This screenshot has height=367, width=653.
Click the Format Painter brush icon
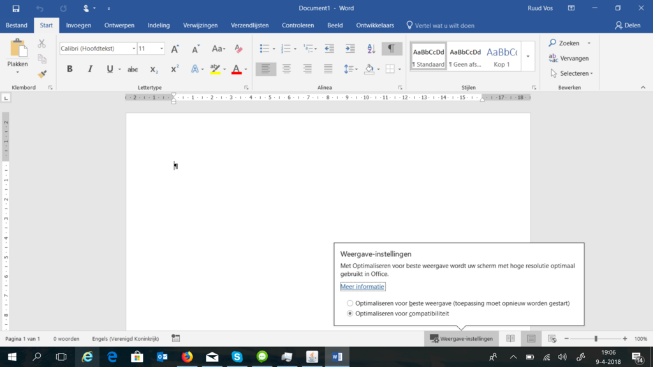coord(42,74)
